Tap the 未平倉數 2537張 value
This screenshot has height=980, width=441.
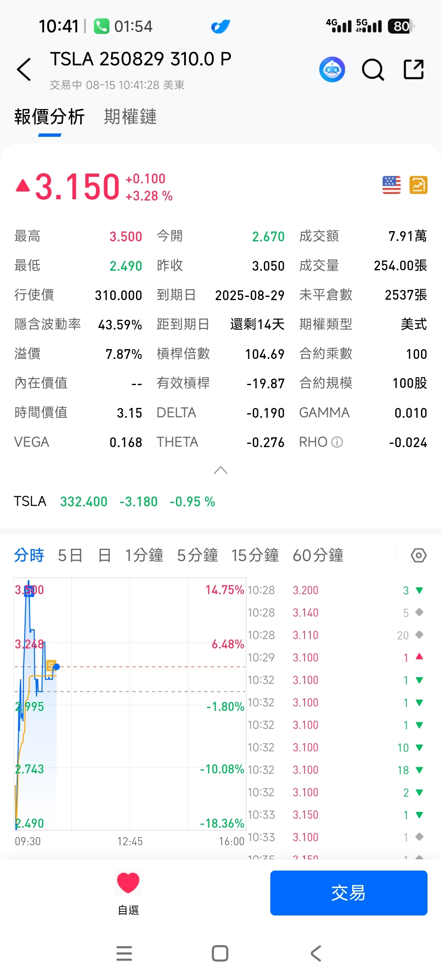click(406, 295)
